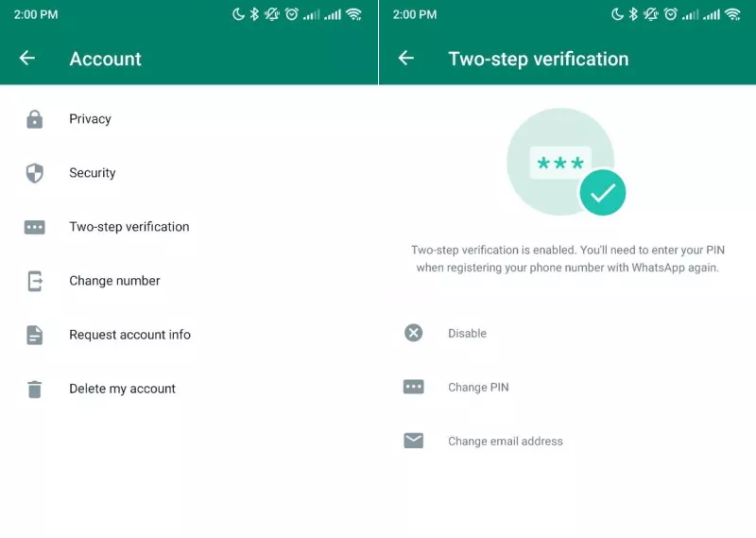The width and height of the screenshot is (756, 538).
Task: Tap the Two-step verification dots icon
Action: [x=35, y=227]
